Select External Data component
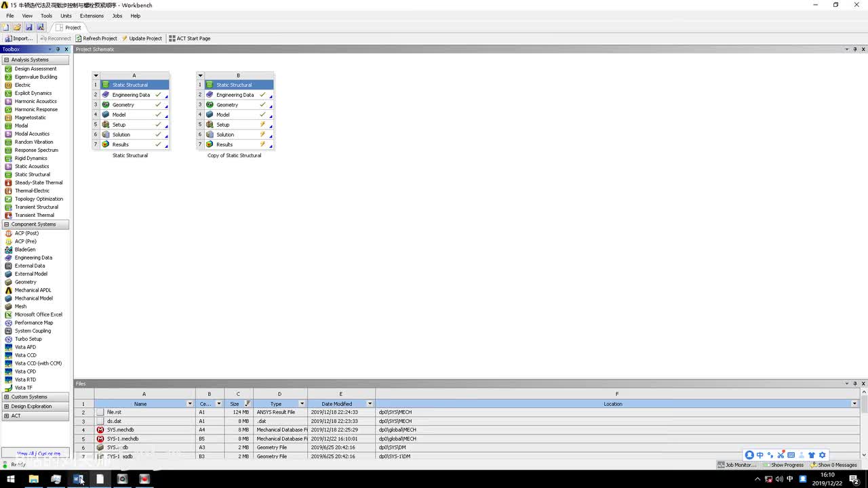Viewport: 868px width, 488px height. [29, 266]
